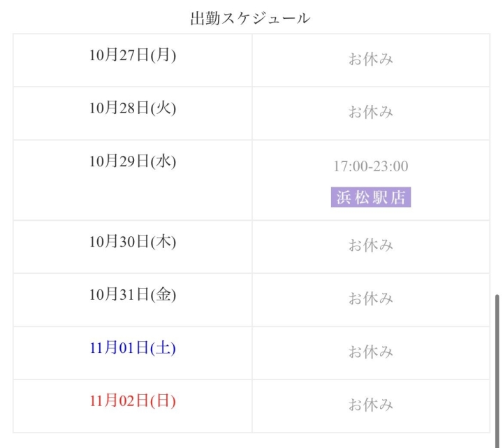Click the empty area below 浜松駅店 badge

tap(371, 214)
